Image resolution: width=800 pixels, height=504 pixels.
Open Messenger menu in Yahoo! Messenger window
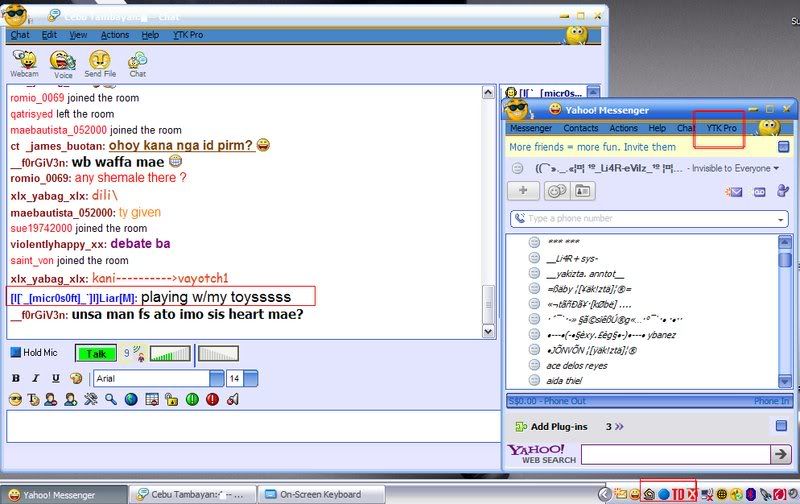point(531,128)
